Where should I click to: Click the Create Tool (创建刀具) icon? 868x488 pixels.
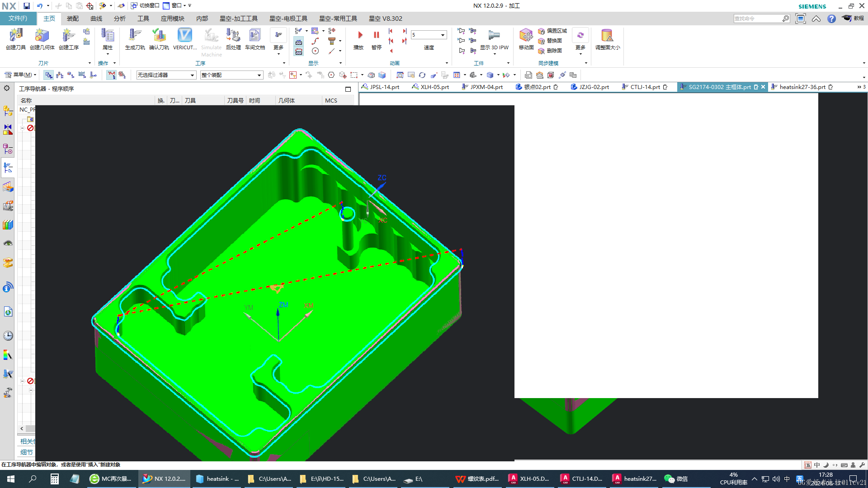pyautogui.click(x=16, y=36)
